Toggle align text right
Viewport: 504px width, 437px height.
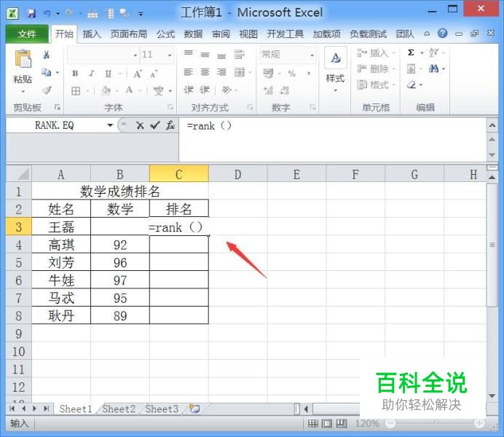tap(221, 72)
